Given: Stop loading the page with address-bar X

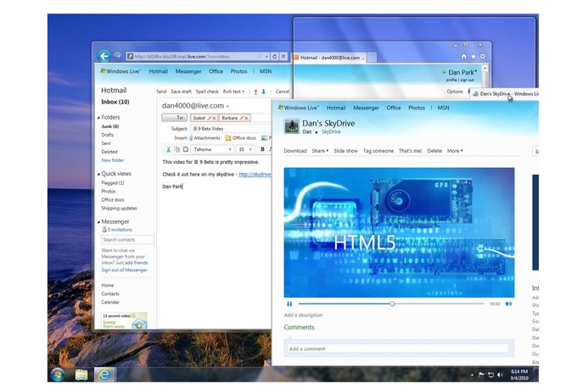Looking at the screenshot, I should (x=283, y=56).
